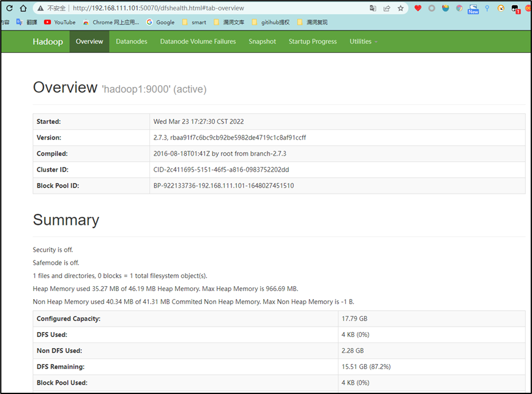The height and width of the screenshot is (394, 532).
Task: Open the translate bookmark in bookmarks bar
Action: click(27, 22)
